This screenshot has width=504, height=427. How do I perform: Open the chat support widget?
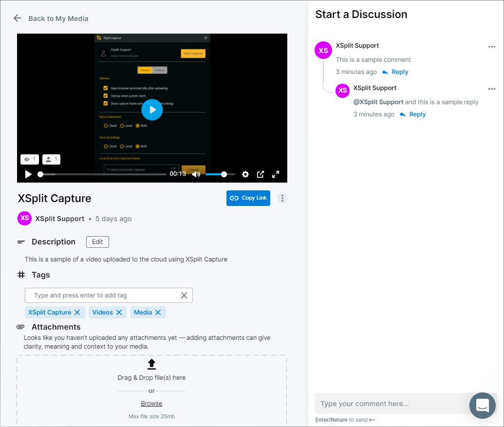(x=483, y=406)
